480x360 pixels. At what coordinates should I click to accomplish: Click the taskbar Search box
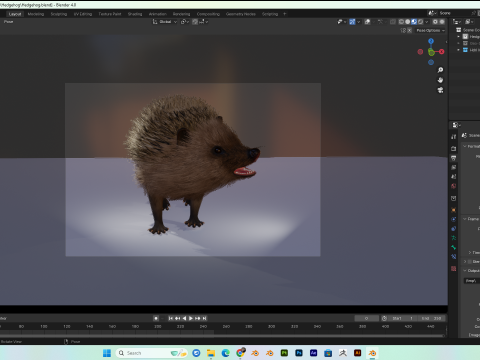[x=151, y=353]
